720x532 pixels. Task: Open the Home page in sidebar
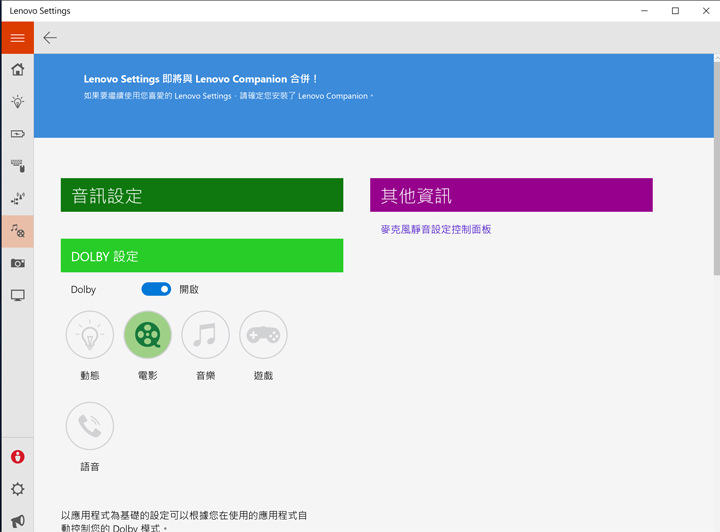17,69
